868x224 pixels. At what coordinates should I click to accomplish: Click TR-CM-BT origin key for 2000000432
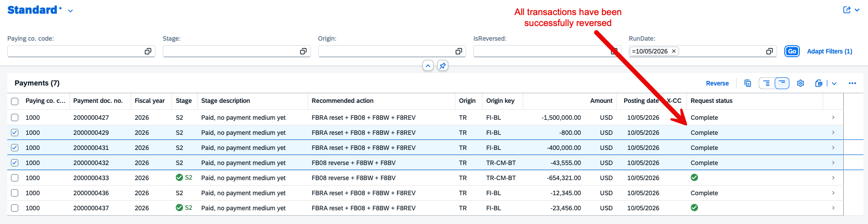coord(501,163)
